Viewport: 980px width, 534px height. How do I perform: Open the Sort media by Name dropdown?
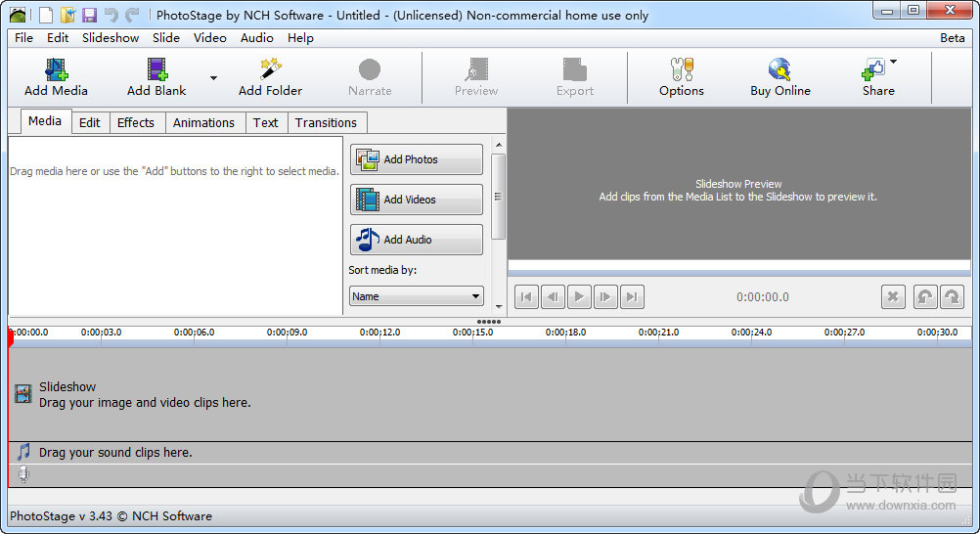417,296
